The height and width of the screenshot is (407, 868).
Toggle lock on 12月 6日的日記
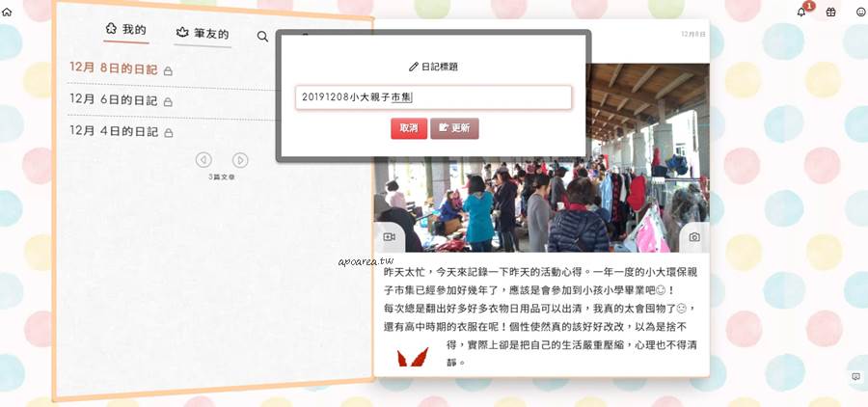tap(168, 102)
